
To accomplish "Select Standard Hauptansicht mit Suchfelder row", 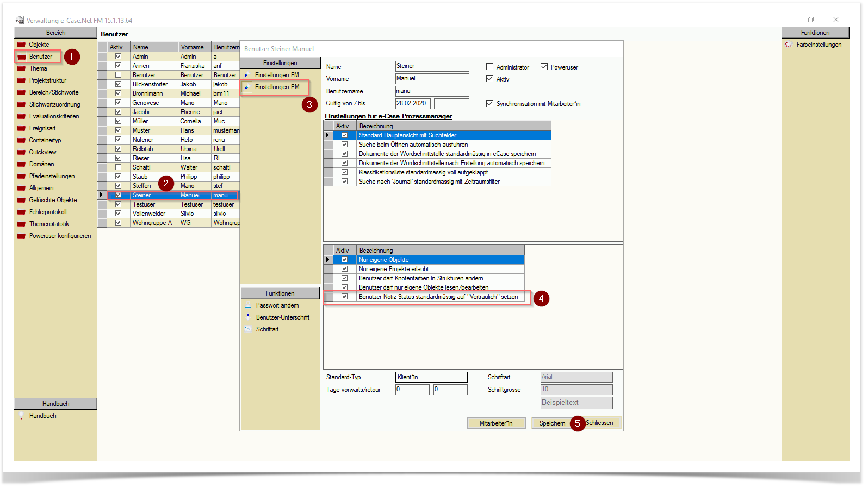I will tap(454, 135).
